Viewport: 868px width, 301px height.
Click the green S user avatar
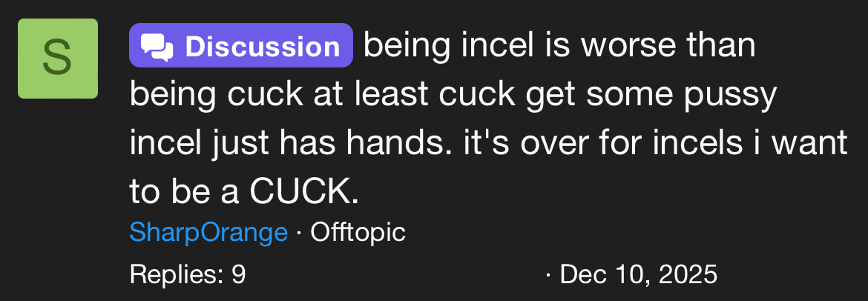point(58,59)
